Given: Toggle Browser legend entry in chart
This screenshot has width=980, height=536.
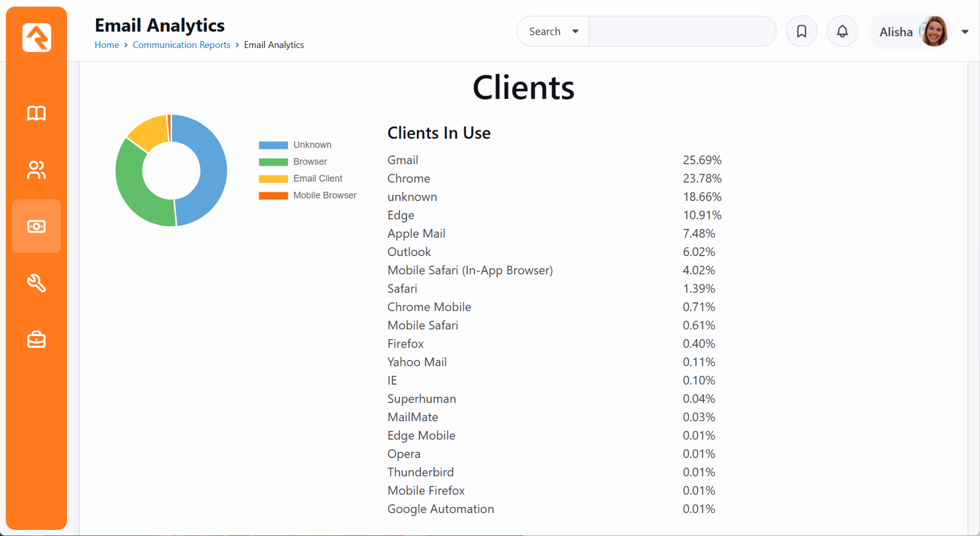Looking at the screenshot, I should (310, 162).
